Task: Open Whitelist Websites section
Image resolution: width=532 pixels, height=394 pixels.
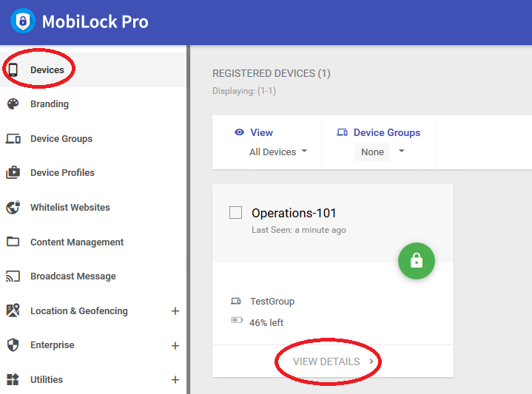Action: point(93,207)
